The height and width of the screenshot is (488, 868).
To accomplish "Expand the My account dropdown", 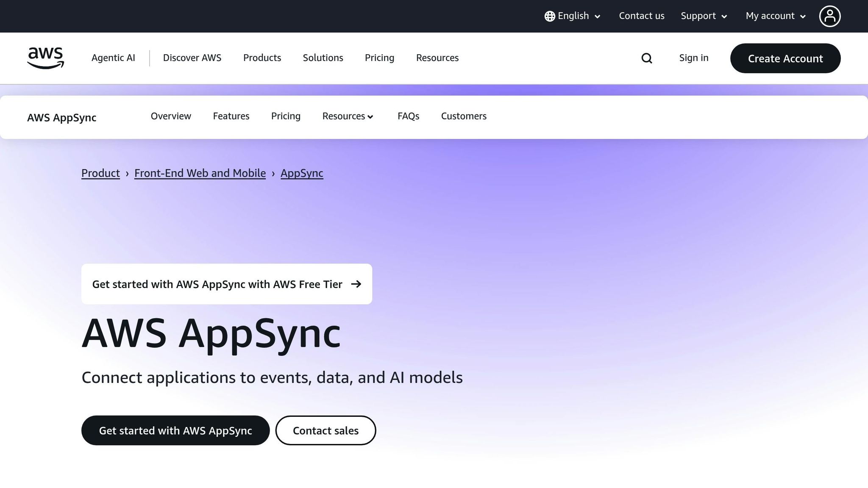I will coord(776,16).
